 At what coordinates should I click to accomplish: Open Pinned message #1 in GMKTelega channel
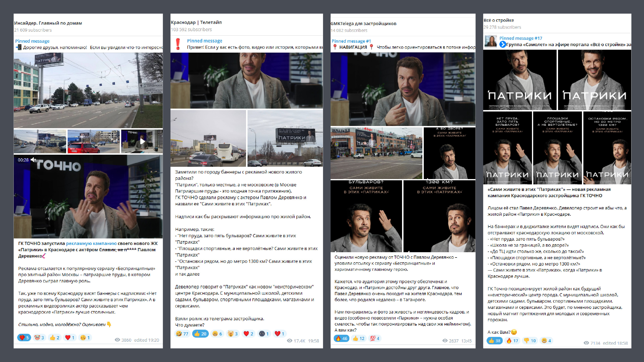[x=403, y=44]
